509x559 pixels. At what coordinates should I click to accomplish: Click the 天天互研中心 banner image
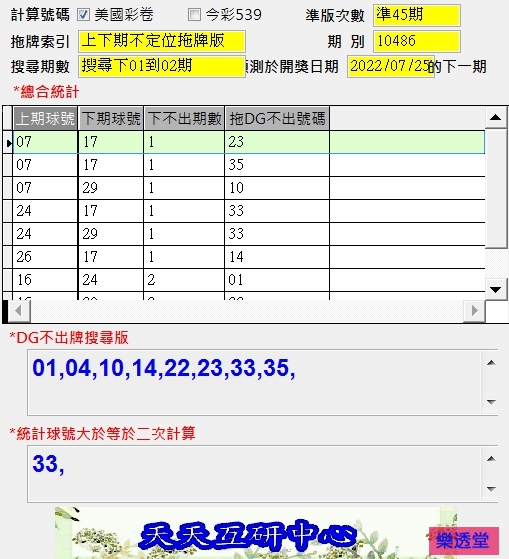[256, 533]
